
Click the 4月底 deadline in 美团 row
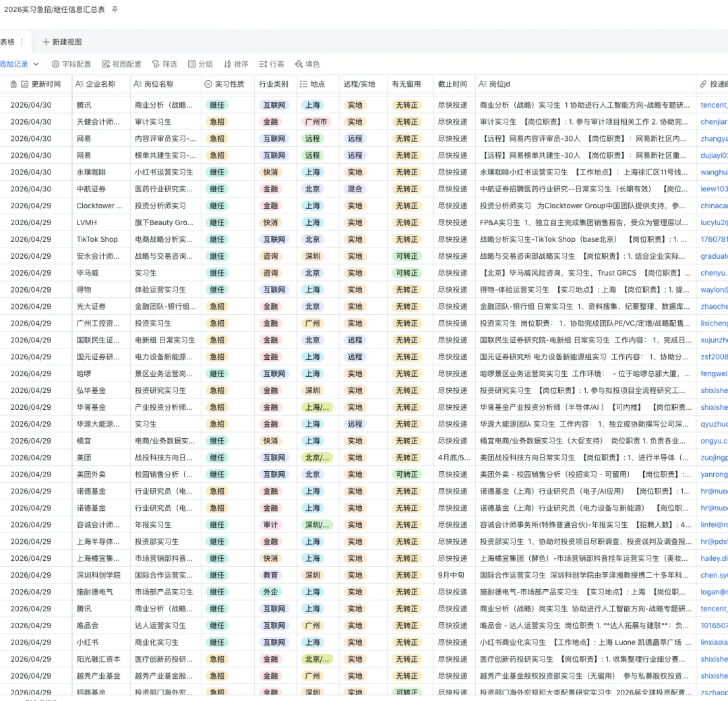[x=454, y=458]
